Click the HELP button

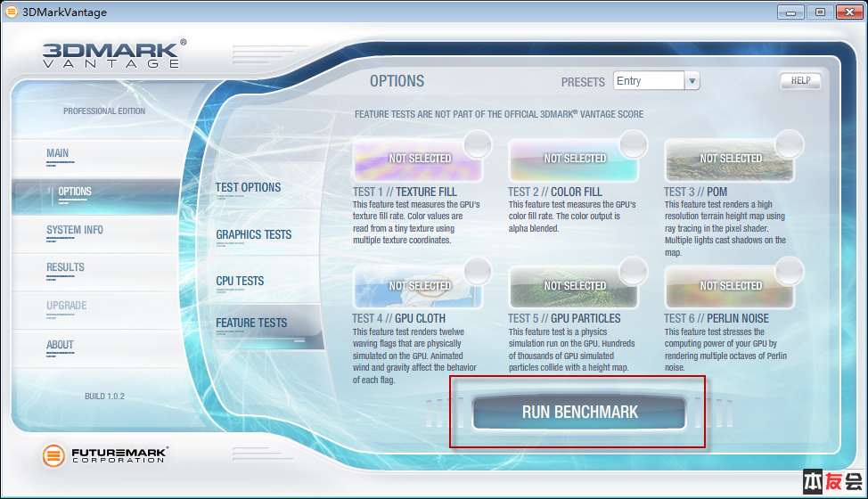pyautogui.click(x=800, y=81)
